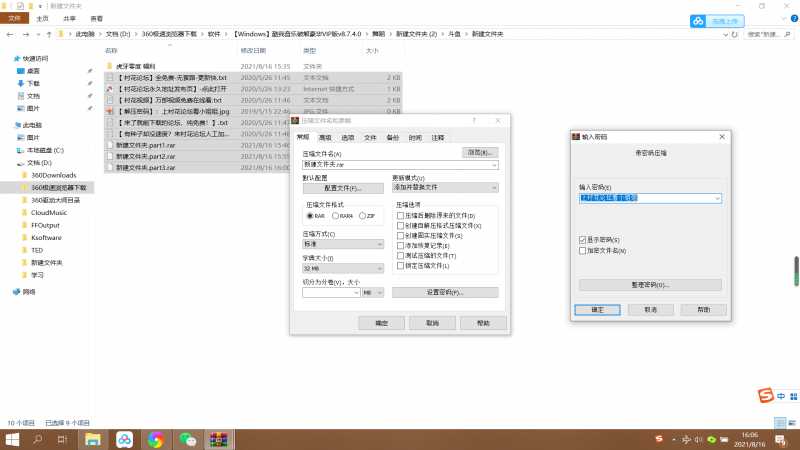Open File Explorer from the taskbar
This screenshot has height=450, width=800.
[93, 439]
